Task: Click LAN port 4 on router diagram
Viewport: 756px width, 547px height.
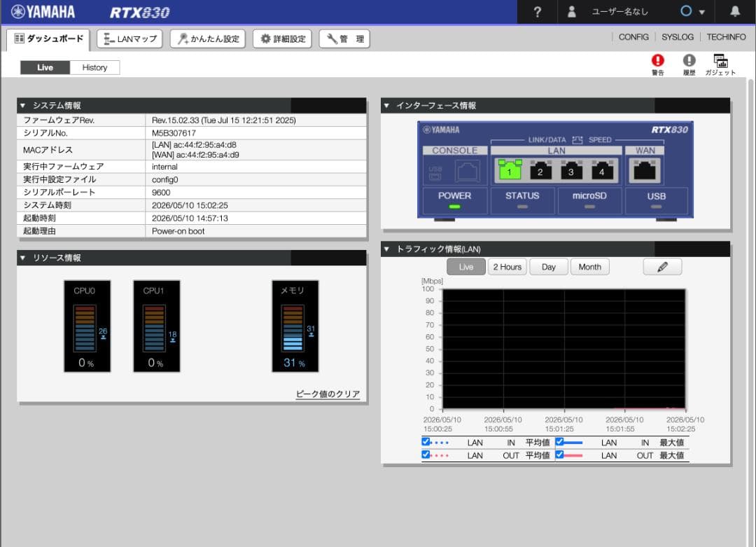Action: tap(602, 169)
